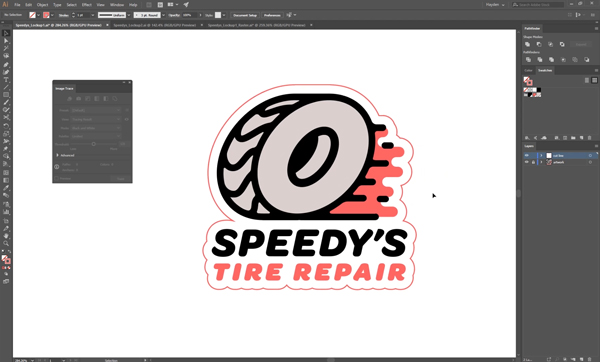This screenshot has width=600, height=362.
Task: Choose the Type tool in toolbar
Action: click(x=6, y=80)
